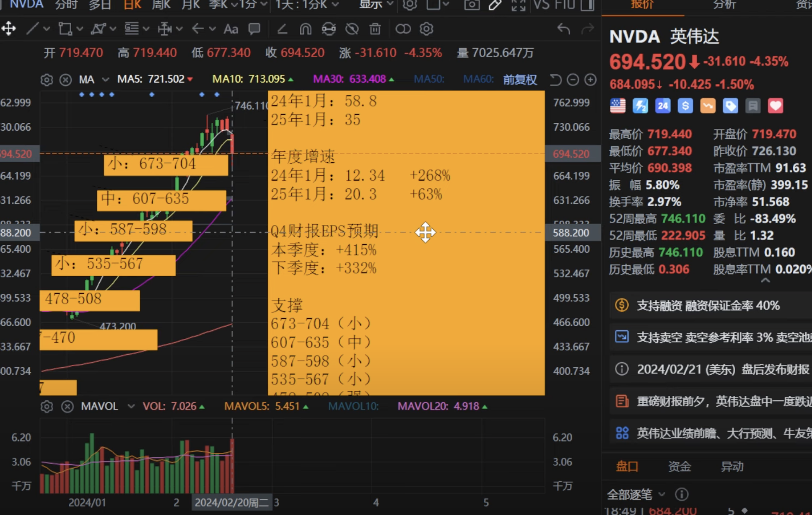The width and height of the screenshot is (812, 515).
Task: Remove the MAVOL indicator with X icon
Action: (67, 406)
